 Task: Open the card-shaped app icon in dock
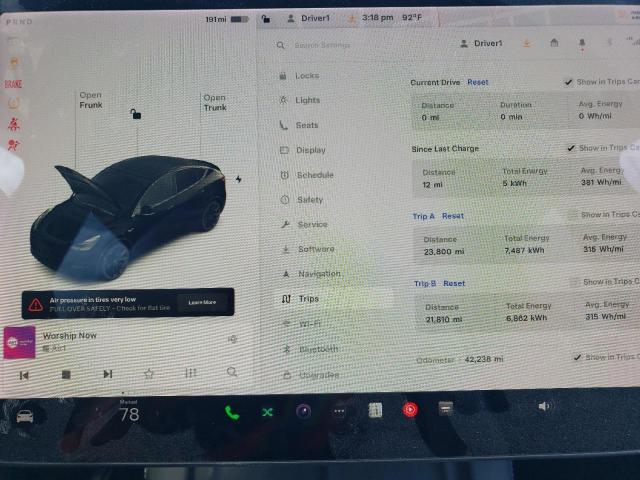tap(445, 408)
